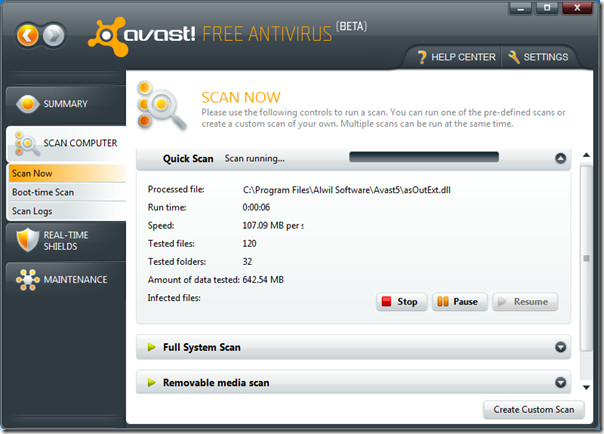The height and width of the screenshot is (434, 604).
Task: Click the SCAN NOW page title
Action: click(x=241, y=97)
